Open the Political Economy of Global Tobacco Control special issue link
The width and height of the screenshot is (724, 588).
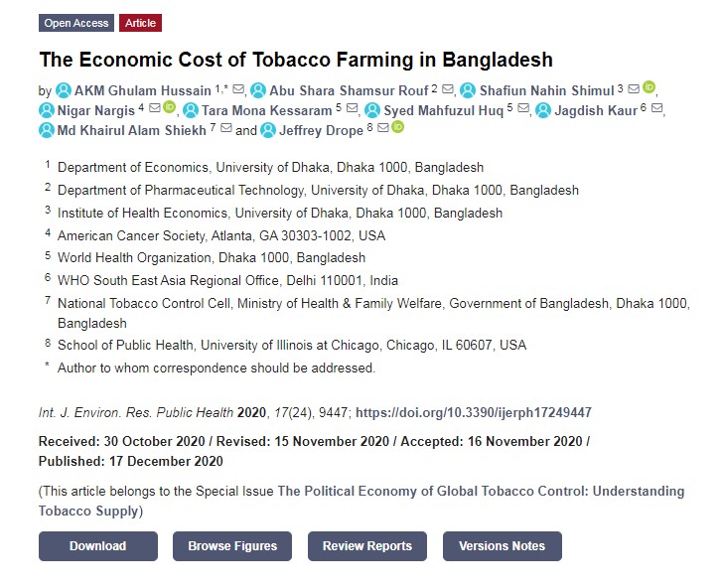tap(480, 492)
